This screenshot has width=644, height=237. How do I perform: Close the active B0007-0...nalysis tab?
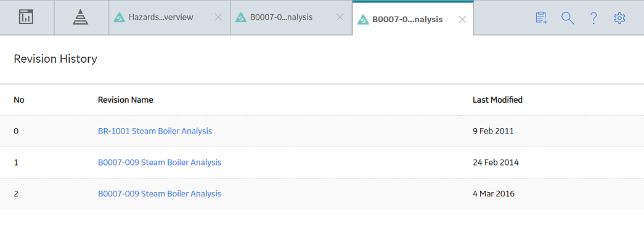462,19
